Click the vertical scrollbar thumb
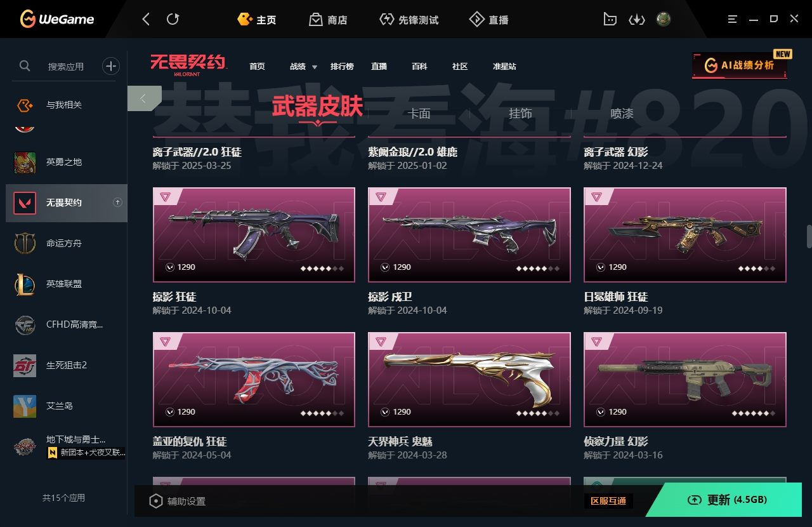 [809, 236]
